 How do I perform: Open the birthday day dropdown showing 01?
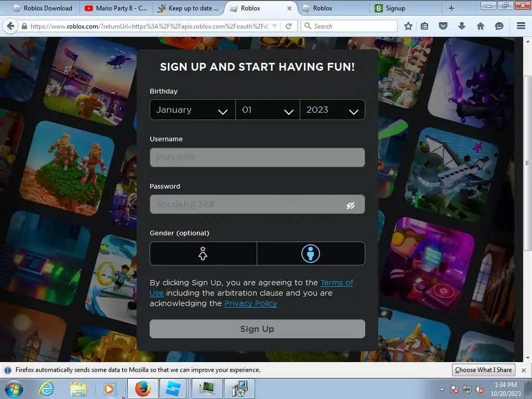pos(268,110)
